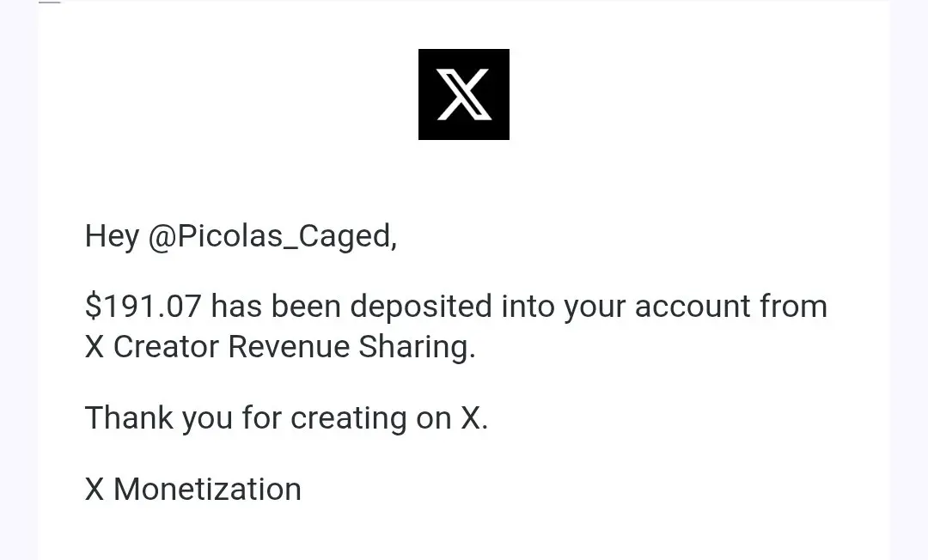Screen dimensions: 928x560
Task: Click the word "Creator" in the message
Action: [167, 346]
